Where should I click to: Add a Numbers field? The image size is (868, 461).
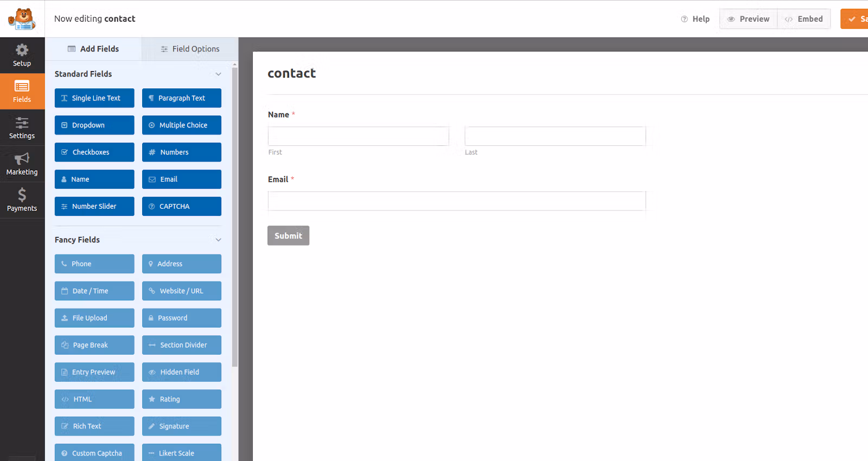pos(182,152)
